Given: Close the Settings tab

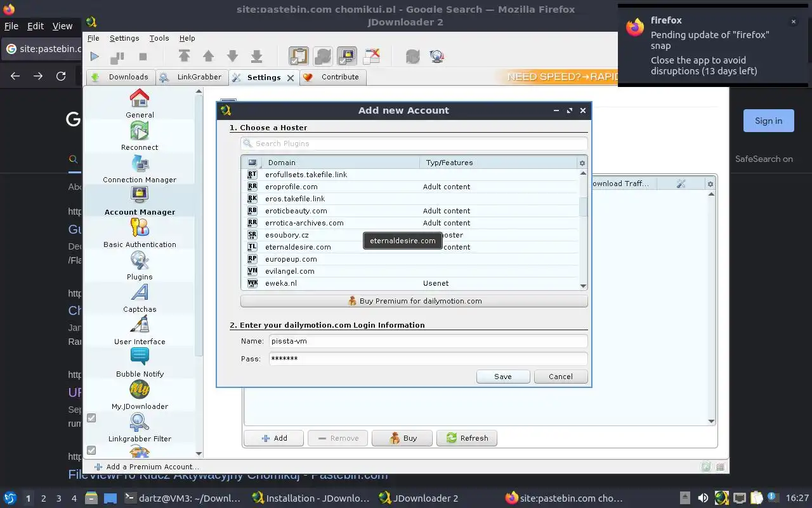Looking at the screenshot, I should [291, 77].
